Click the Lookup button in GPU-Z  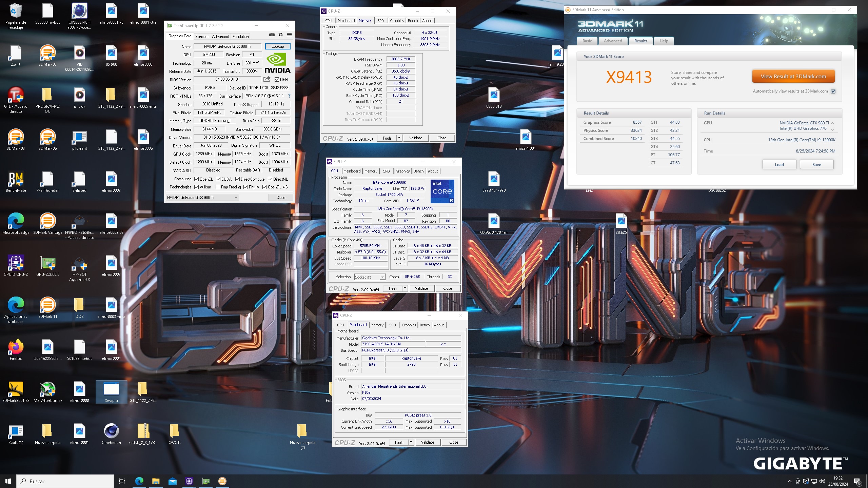(278, 46)
